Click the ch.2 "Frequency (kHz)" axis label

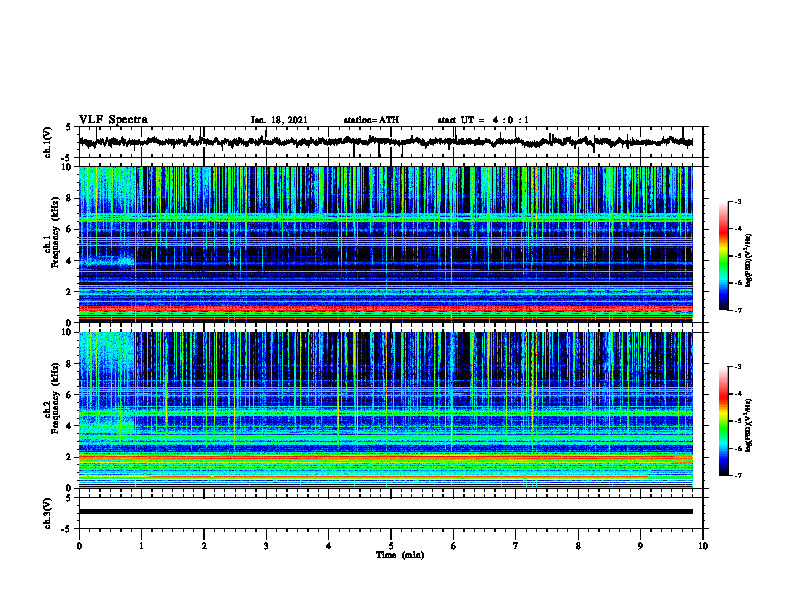tap(55, 398)
